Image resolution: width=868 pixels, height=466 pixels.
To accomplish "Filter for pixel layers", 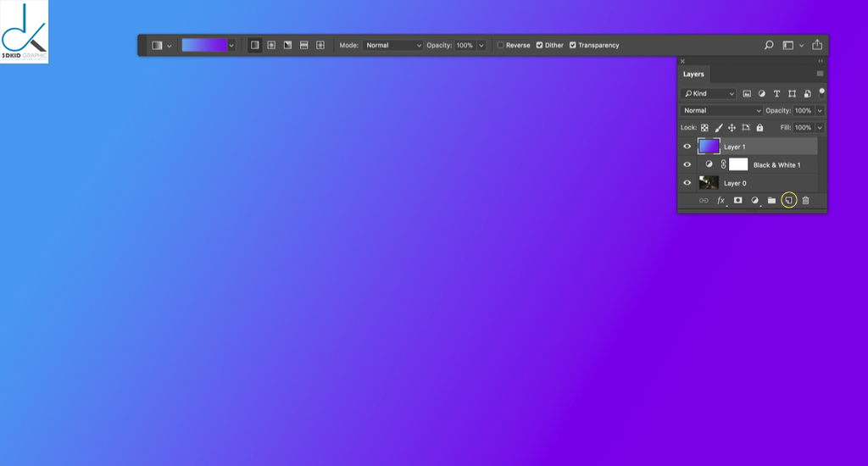I will point(747,94).
